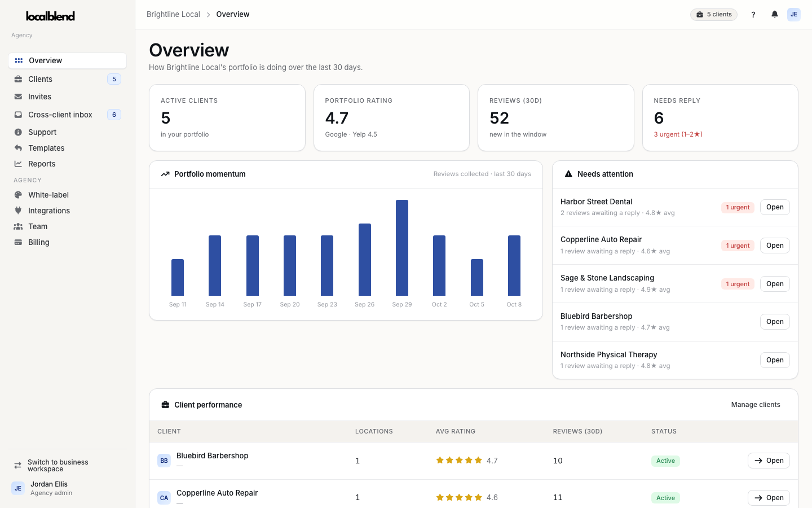Image resolution: width=812 pixels, height=508 pixels.
Task: Click the help question mark icon
Action: point(753,15)
